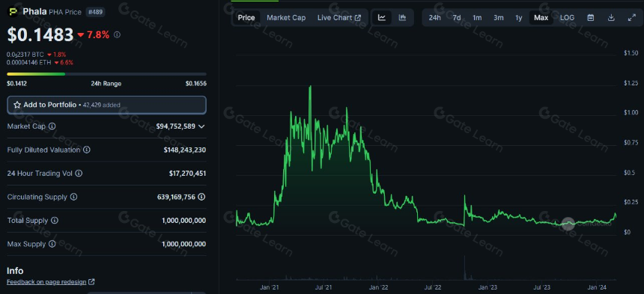The image size is (644, 294).
Task: Click the price value $0.1483
Action: pos(40,35)
